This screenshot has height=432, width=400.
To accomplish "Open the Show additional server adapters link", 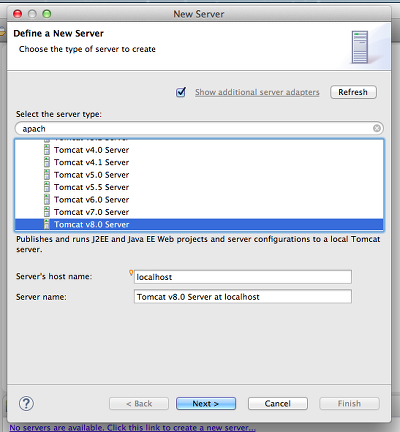I will click(257, 92).
